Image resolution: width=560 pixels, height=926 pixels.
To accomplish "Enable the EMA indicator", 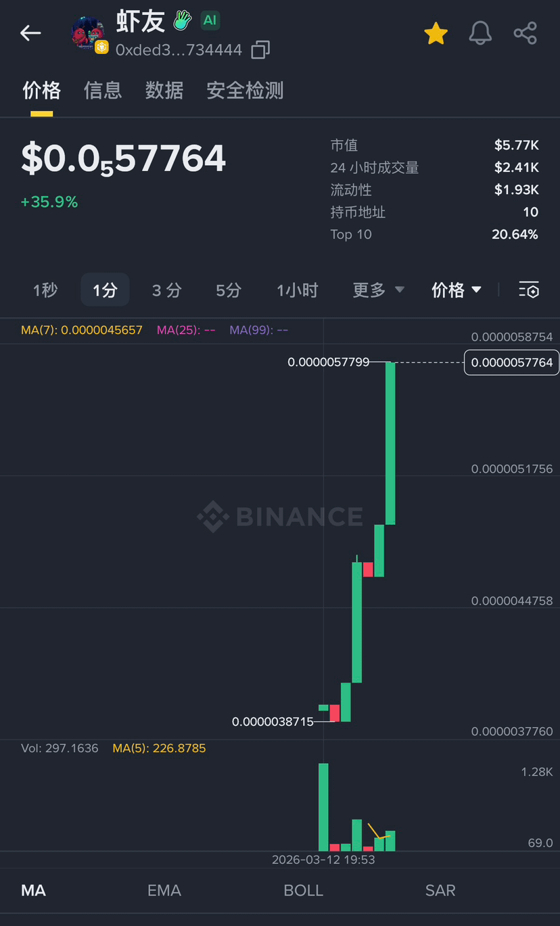I will (x=164, y=890).
